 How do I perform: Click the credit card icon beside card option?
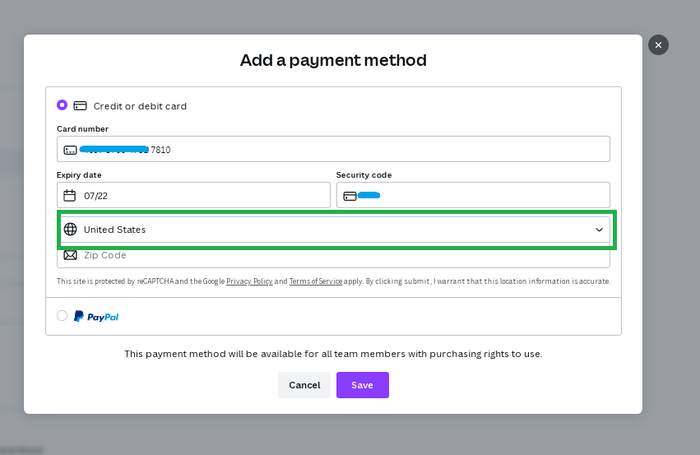[80, 106]
